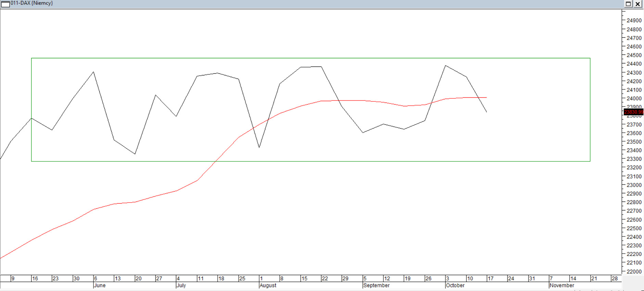Click the November month label

[561, 285]
